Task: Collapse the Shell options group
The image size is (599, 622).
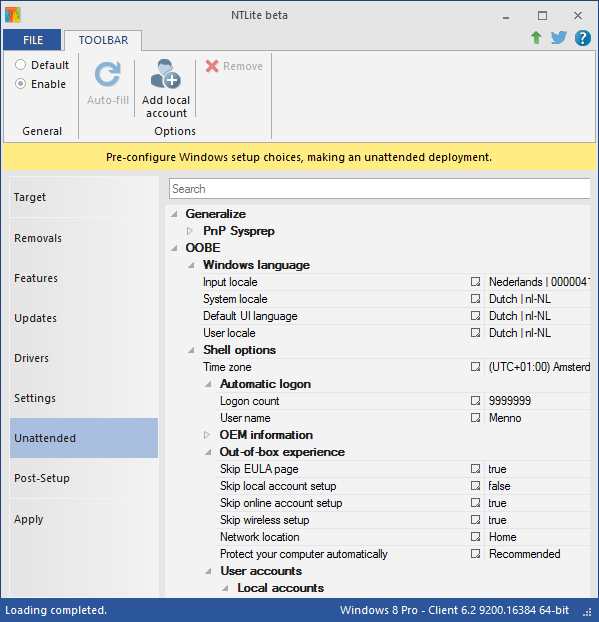Action: click(191, 350)
